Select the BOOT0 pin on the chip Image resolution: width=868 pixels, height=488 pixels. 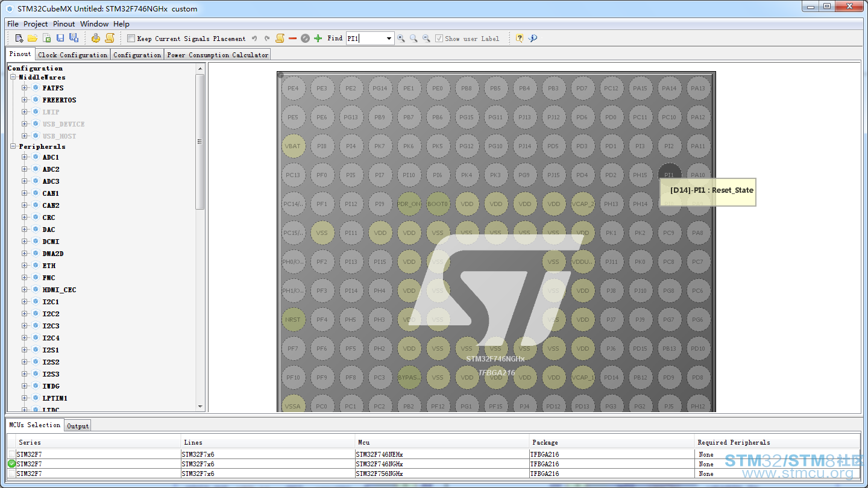438,204
